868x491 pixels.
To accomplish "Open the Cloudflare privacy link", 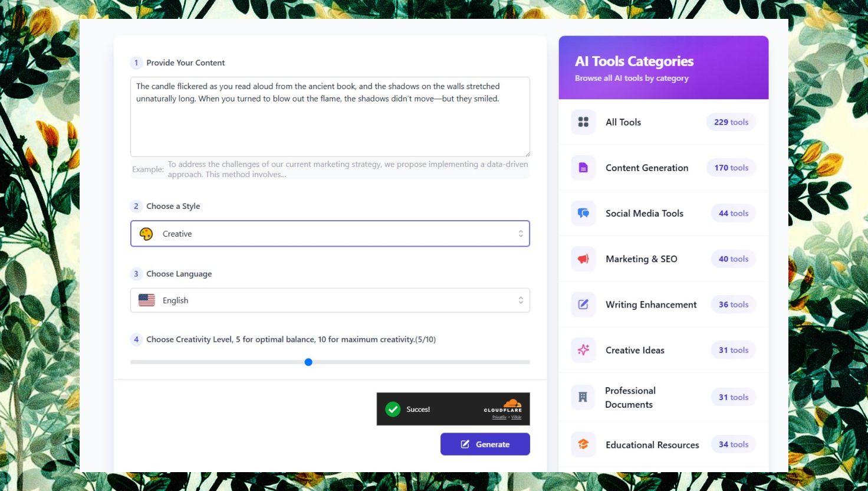I will (x=499, y=417).
